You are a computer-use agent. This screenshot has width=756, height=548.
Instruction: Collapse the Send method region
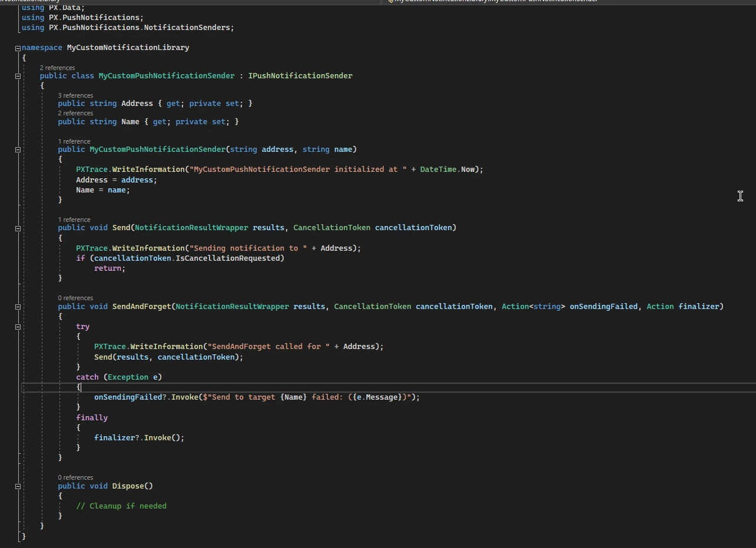[x=18, y=228]
